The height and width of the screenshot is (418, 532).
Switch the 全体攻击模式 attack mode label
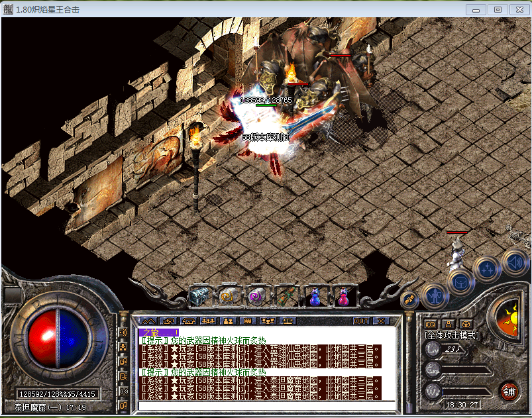(452, 335)
